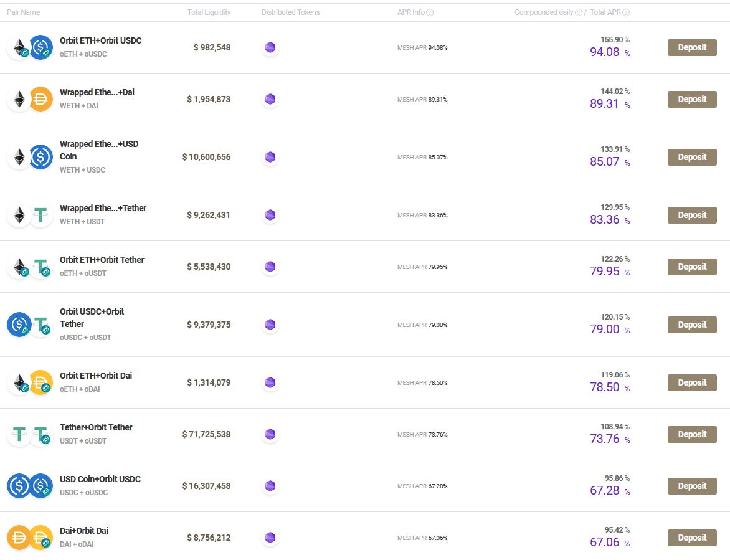Viewport: 730px width, 560px height.
Task: Click the oETH + oDAI pair token icons
Action: (30, 382)
